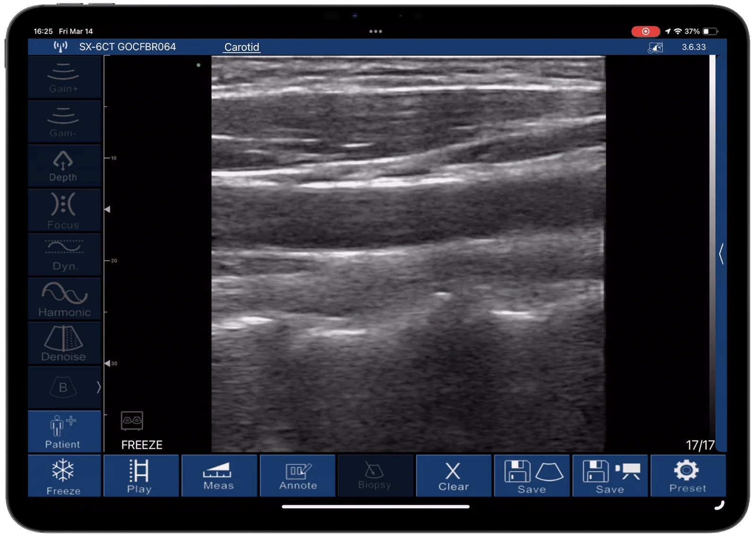Increase gain with Gain+ button
Viewport: 756px width, 538px height.
[x=64, y=77]
